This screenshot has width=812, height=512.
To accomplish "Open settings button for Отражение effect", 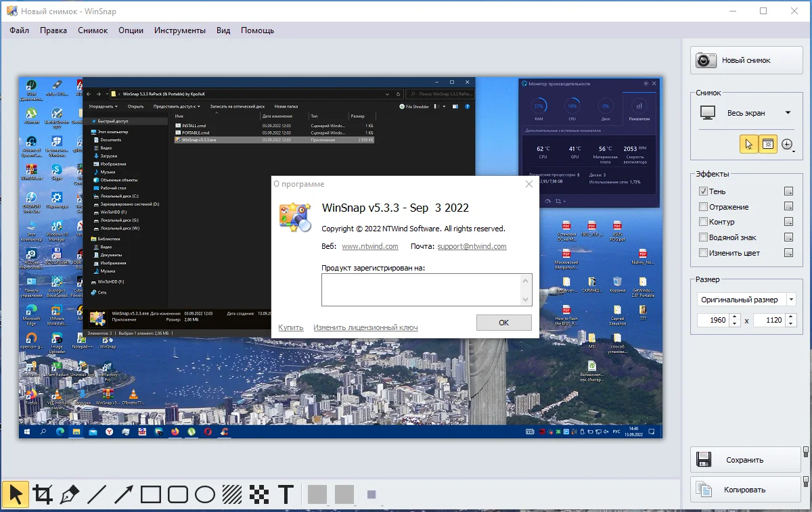I will pyautogui.click(x=788, y=207).
